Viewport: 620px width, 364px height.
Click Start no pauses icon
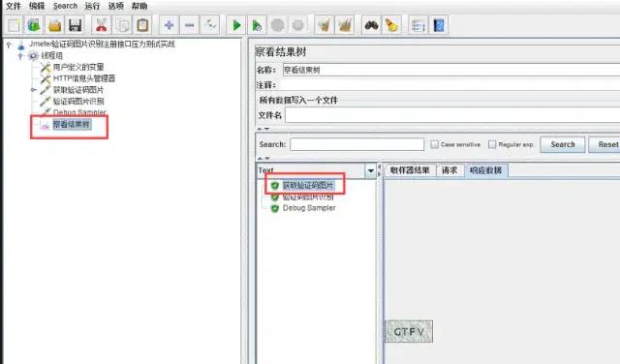pyautogui.click(x=257, y=25)
